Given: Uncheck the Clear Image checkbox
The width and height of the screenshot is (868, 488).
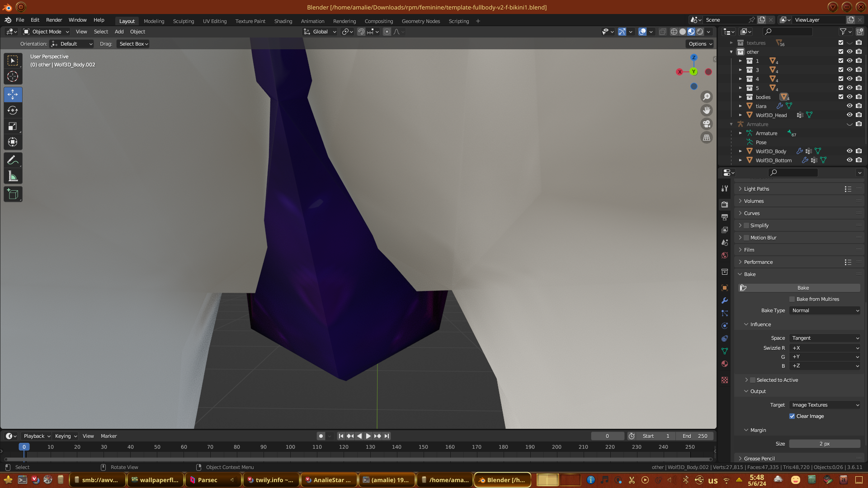Looking at the screenshot, I should point(792,416).
